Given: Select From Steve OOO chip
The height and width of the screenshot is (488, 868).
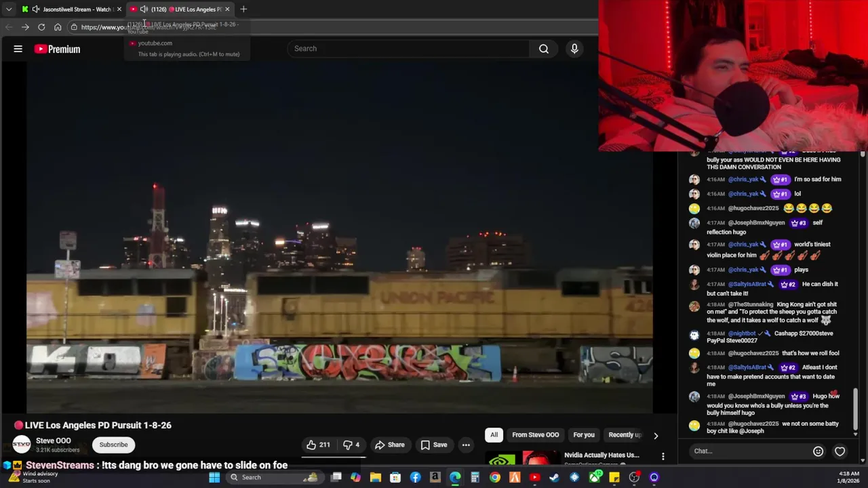Looking at the screenshot, I should click(535, 435).
